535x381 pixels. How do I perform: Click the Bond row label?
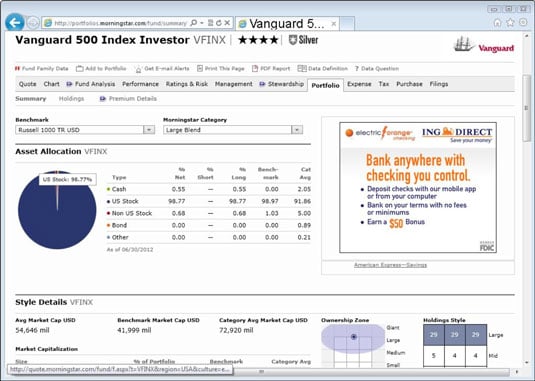(119, 225)
